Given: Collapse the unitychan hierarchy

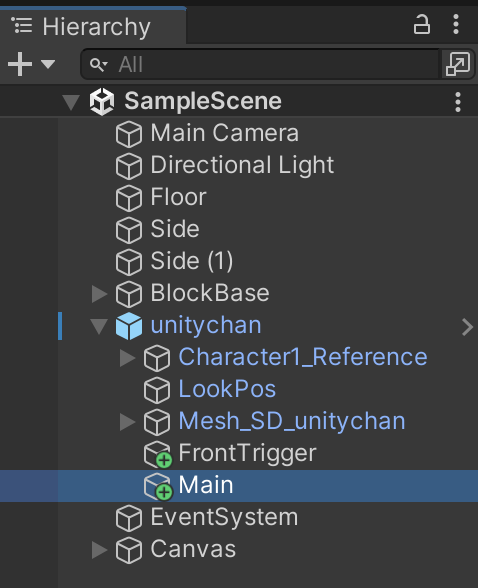Looking at the screenshot, I should click(99, 326).
